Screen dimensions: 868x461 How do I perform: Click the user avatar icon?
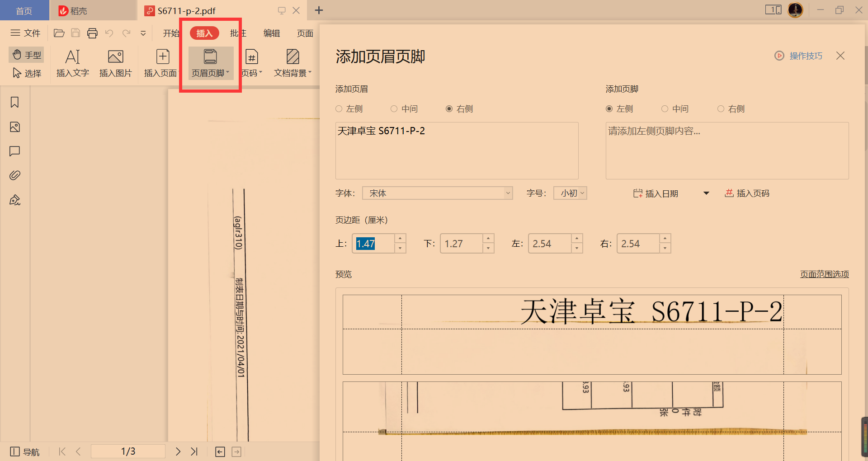coord(795,10)
